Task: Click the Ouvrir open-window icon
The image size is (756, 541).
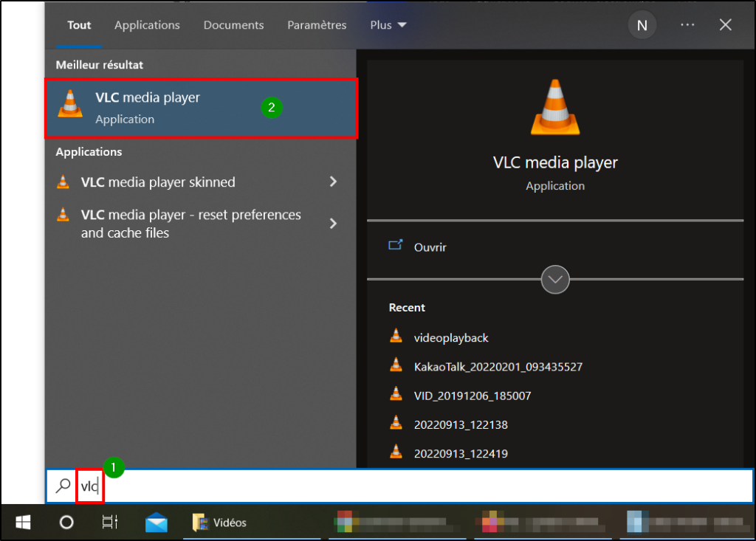Action: [x=396, y=246]
